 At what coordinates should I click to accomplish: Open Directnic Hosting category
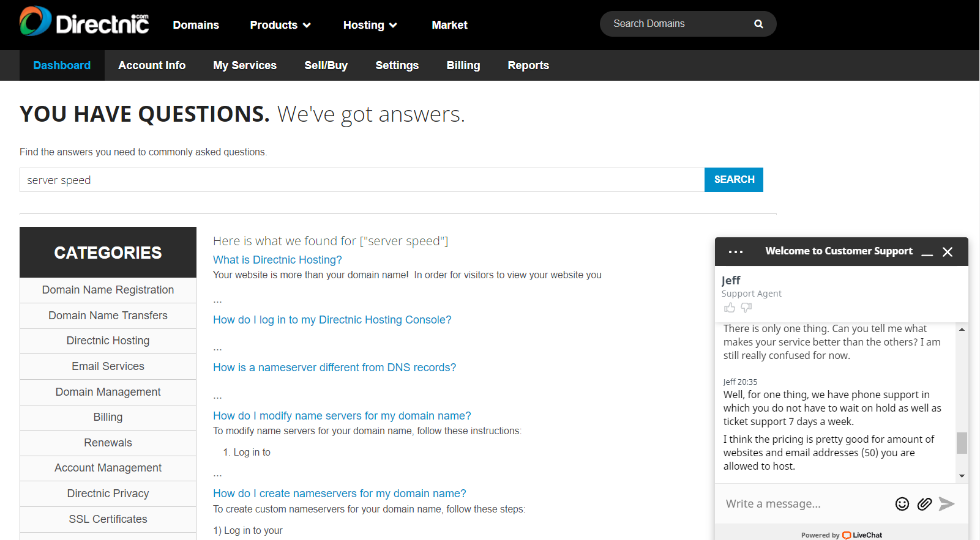pos(108,341)
